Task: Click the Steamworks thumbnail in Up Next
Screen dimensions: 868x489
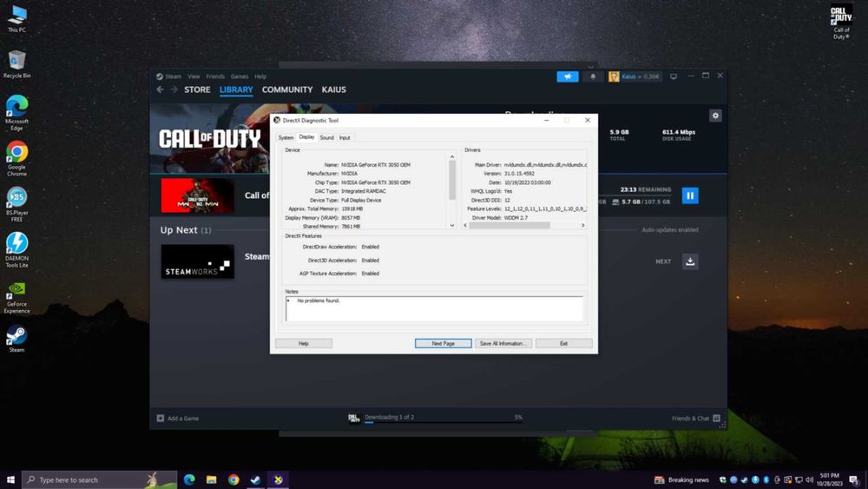Action: [x=198, y=261]
